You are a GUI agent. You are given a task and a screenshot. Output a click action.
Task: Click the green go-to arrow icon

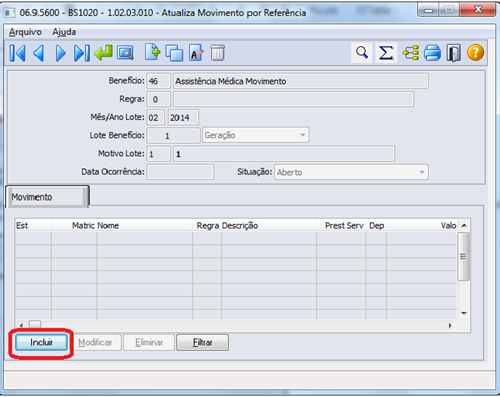(104, 53)
